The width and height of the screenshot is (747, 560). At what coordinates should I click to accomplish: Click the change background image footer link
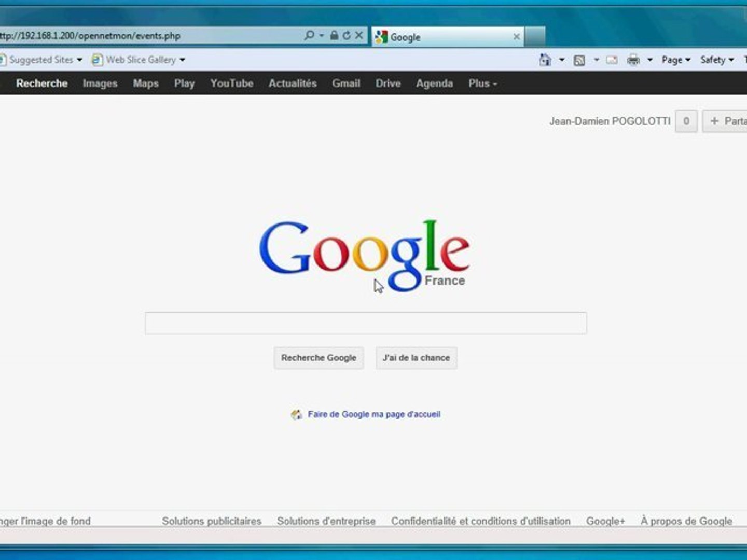(x=45, y=521)
